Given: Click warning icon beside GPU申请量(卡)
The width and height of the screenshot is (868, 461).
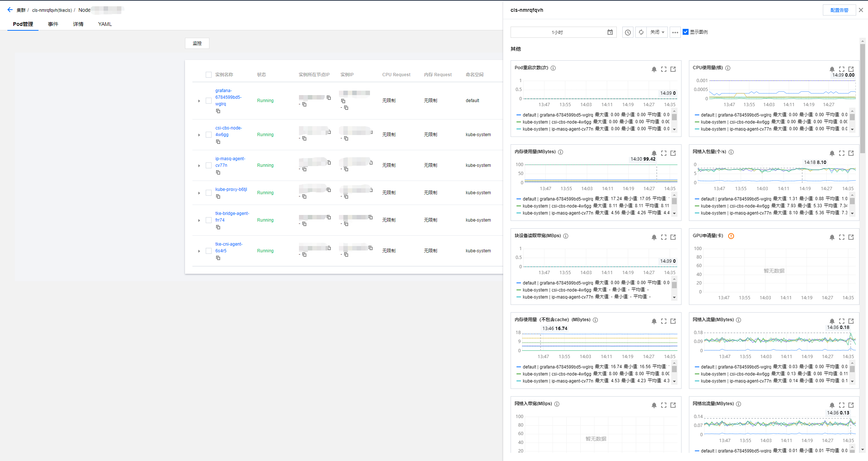Looking at the screenshot, I should coord(731,236).
